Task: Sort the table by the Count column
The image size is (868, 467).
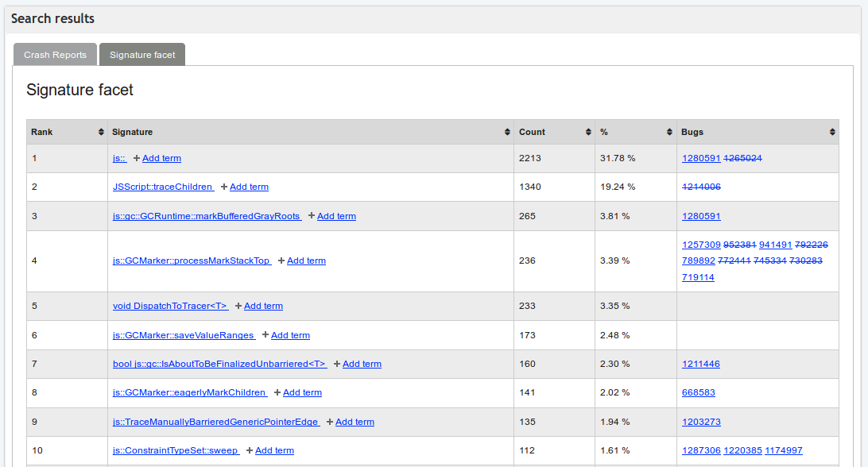Action: [587, 132]
